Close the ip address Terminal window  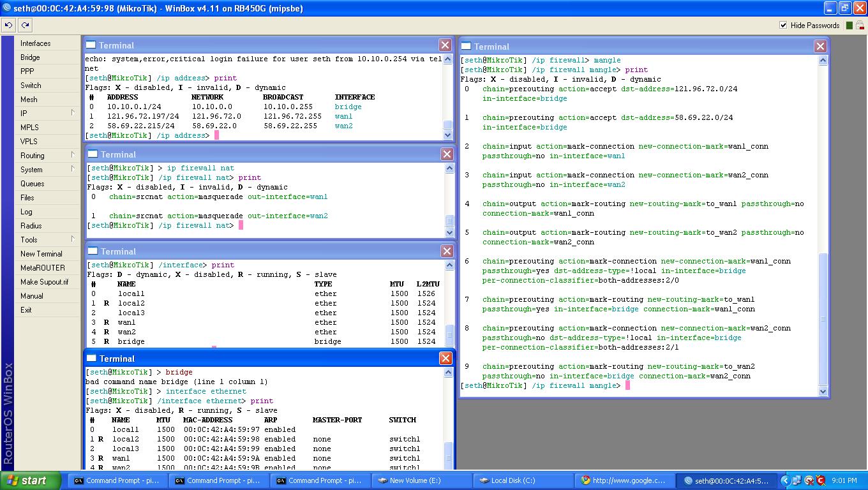445,45
